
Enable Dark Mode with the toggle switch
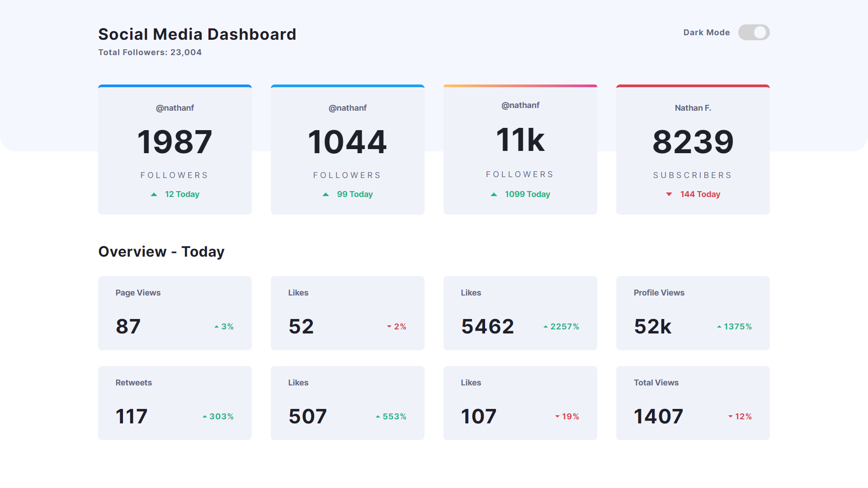pos(754,32)
